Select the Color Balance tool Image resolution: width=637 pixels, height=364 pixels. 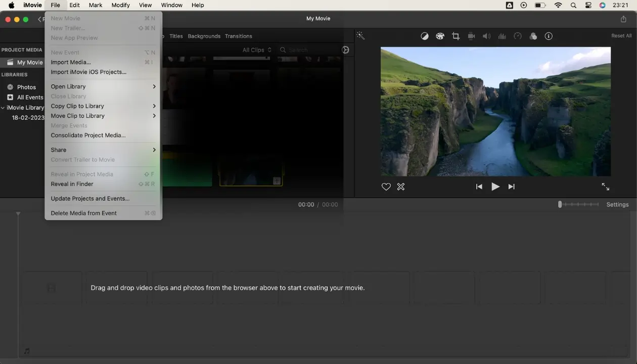425,36
